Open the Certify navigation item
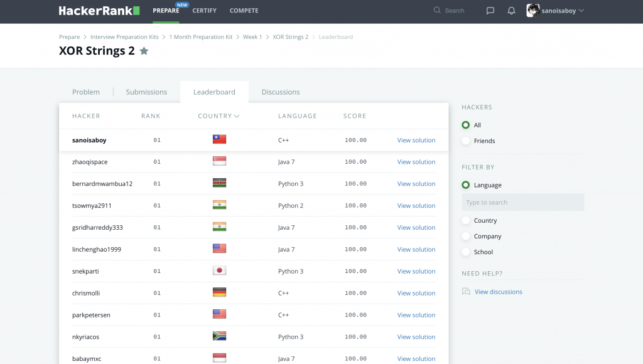Image resolution: width=643 pixels, height=364 pixels. pos(204,11)
